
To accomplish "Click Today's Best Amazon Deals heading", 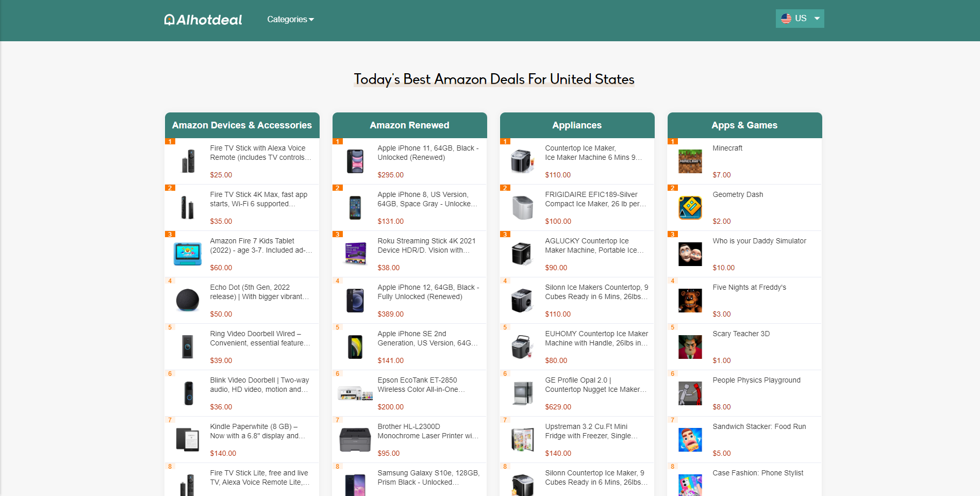I will tap(494, 79).
